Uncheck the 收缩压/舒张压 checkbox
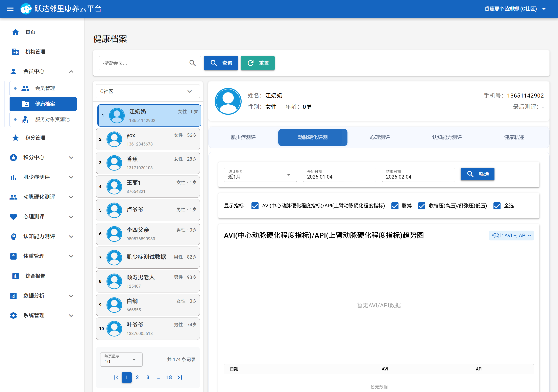This screenshot has width=558, height=392. coord(422,206)
